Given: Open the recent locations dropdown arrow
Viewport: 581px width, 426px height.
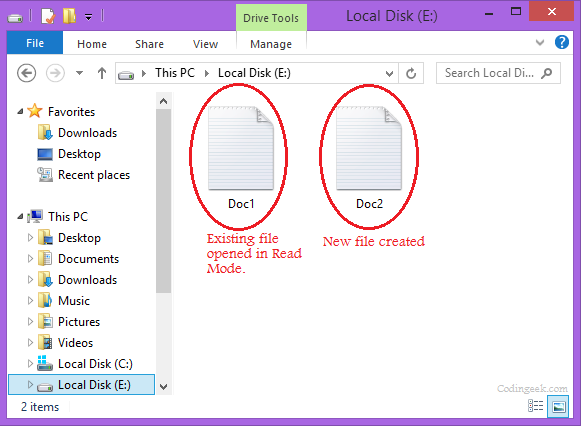Looking at the screenshot, I should (79, 73).
